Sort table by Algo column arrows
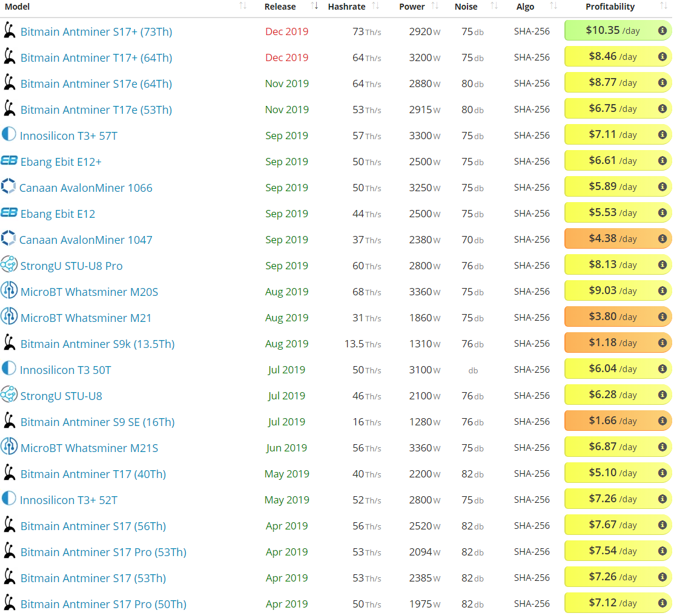674x616 pixels. [x=553, y=6]
